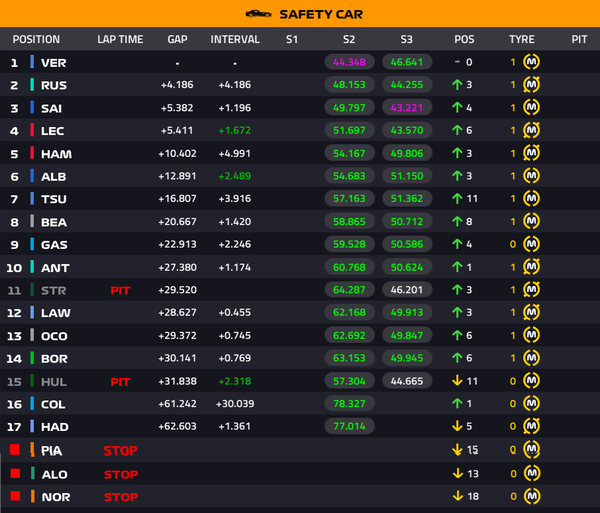Click team color bar next to BOR

(32, 358)
